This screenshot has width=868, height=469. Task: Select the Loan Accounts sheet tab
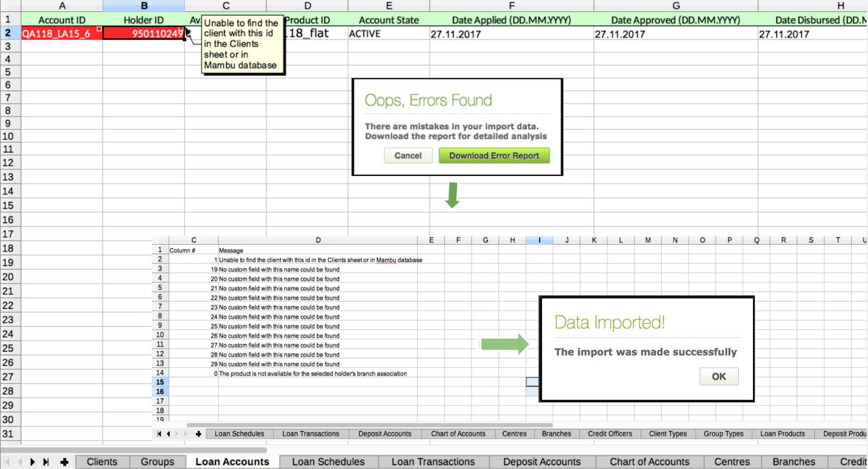(x=232, y=462)
